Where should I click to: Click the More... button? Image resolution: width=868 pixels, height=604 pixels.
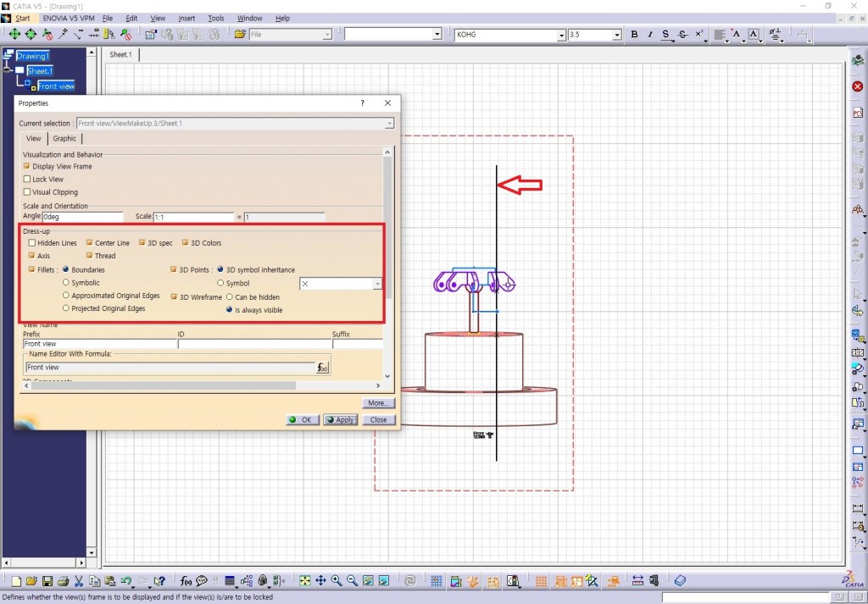click(378, 403)
